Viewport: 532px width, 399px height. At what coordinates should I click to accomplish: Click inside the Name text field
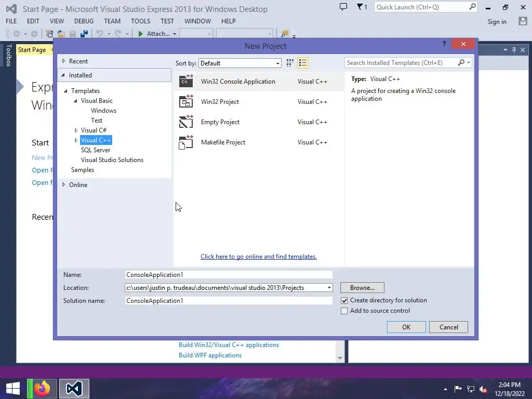[x=229, y=275]
